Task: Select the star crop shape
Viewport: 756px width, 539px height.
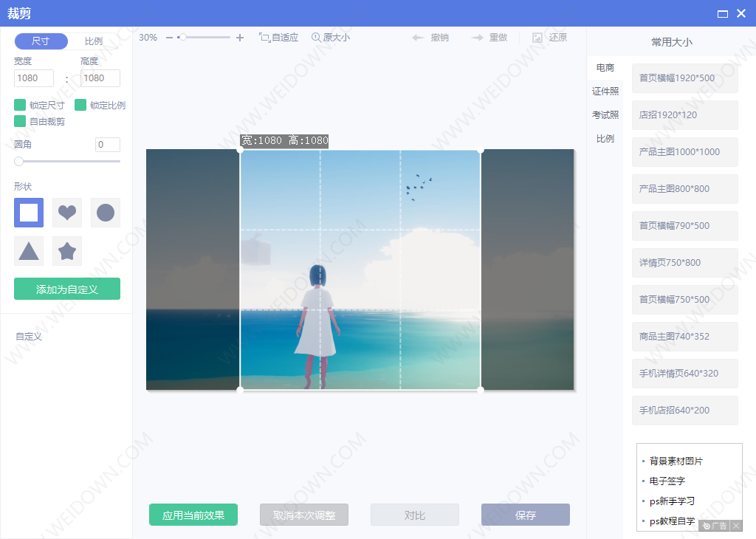Action: point(67,251)
